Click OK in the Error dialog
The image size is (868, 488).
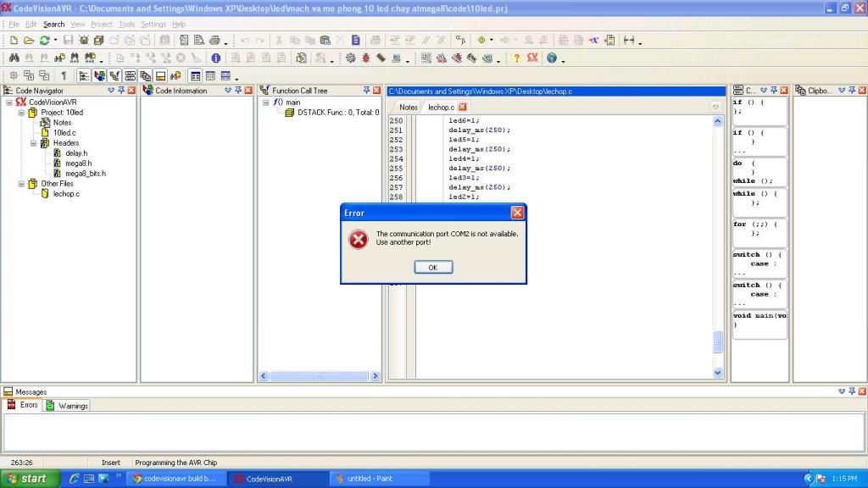433,267
